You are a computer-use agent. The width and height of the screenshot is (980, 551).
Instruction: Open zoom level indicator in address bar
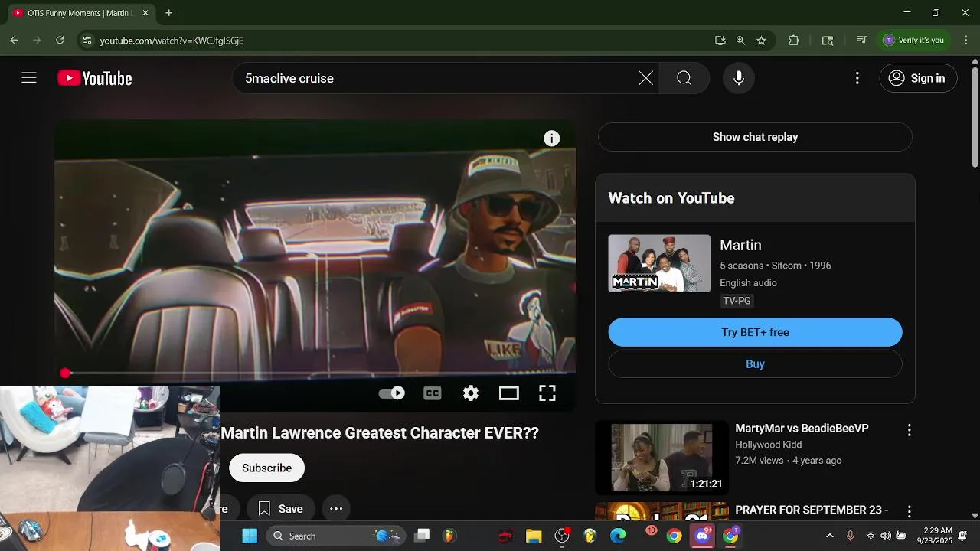(x=740, y=41)
